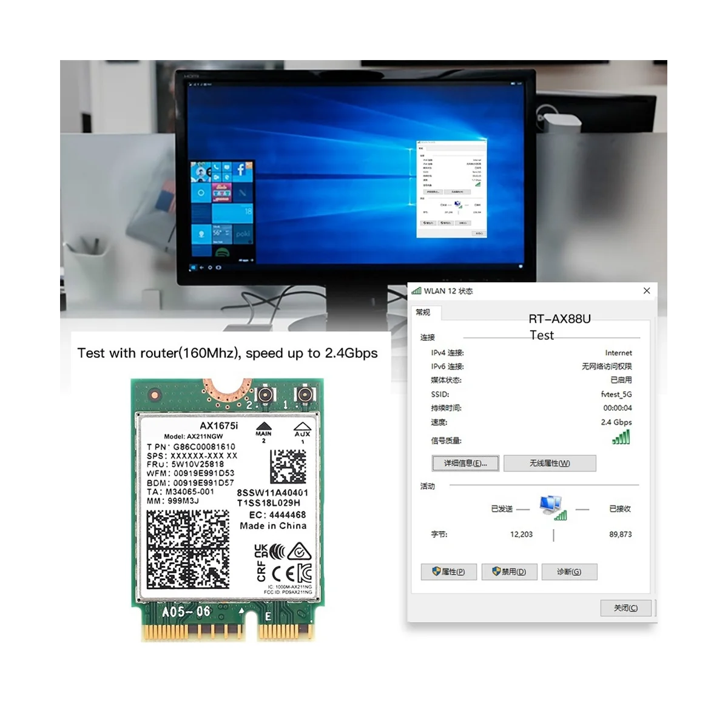Click the shield icon on 属性(P)
Image resolution: width=728 pixels, height=728 pixels.
point(436,571)
